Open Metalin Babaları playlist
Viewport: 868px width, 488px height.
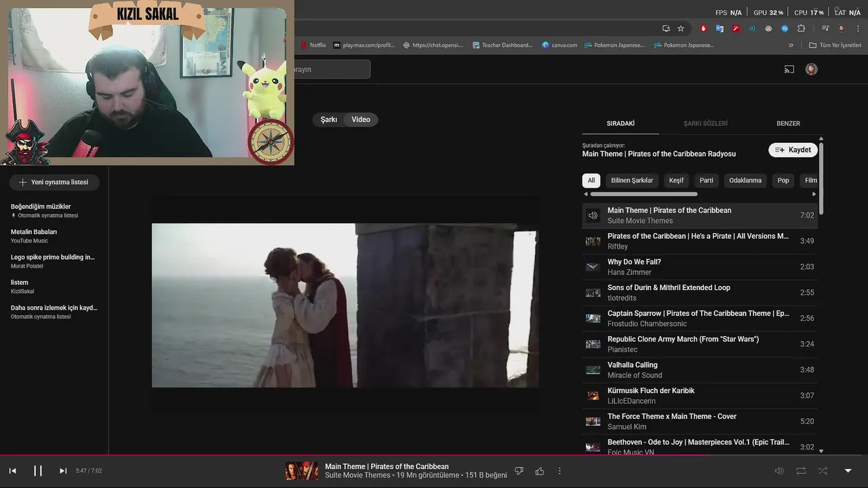[x=54, y=236]
